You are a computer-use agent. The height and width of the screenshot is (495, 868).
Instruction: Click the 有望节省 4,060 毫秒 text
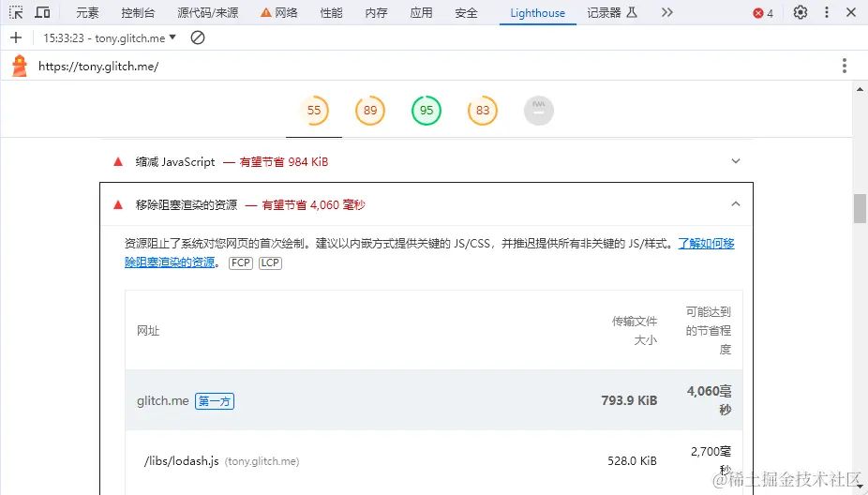tap(313, 205)
